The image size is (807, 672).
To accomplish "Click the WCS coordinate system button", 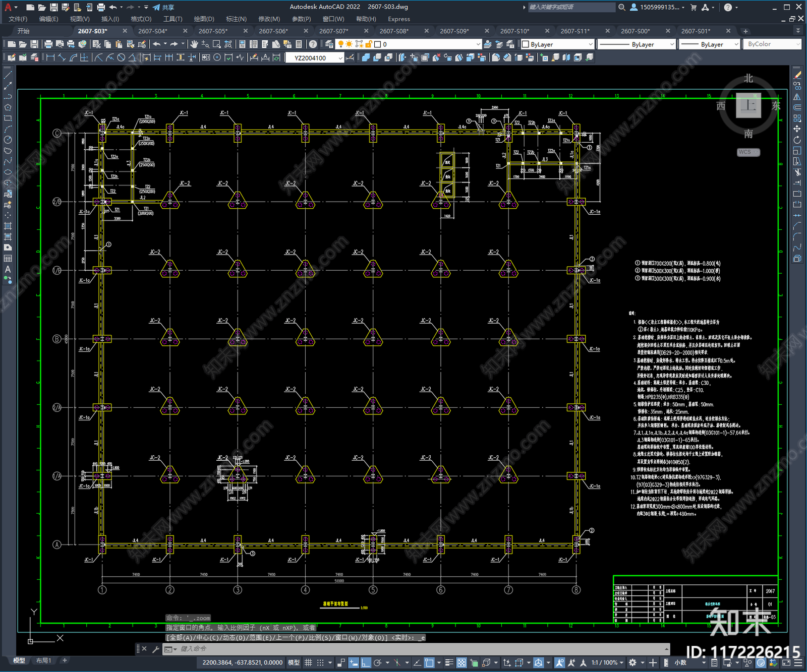I will pyautogui.click(x=748, y=152).
